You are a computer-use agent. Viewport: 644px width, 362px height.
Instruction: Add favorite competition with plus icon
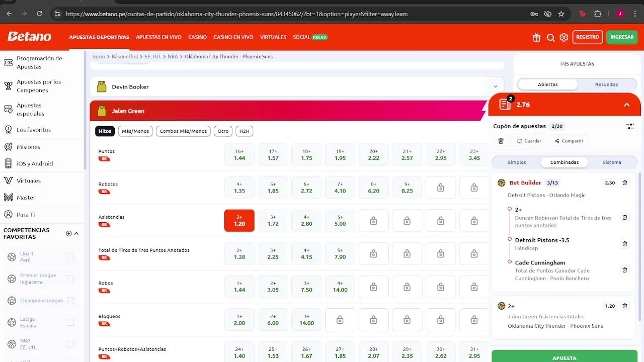pos(69,233)
